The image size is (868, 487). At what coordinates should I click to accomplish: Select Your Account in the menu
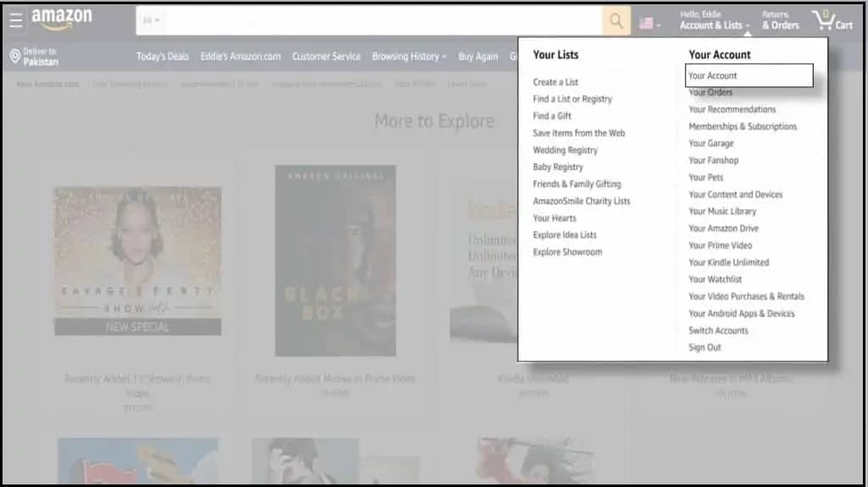tap(749, 75)
